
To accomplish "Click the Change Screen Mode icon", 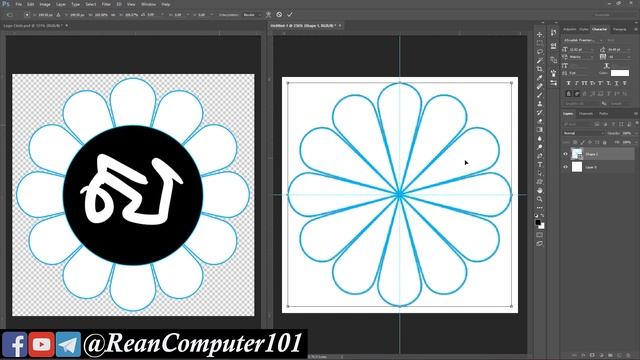I will coord(540,244).
